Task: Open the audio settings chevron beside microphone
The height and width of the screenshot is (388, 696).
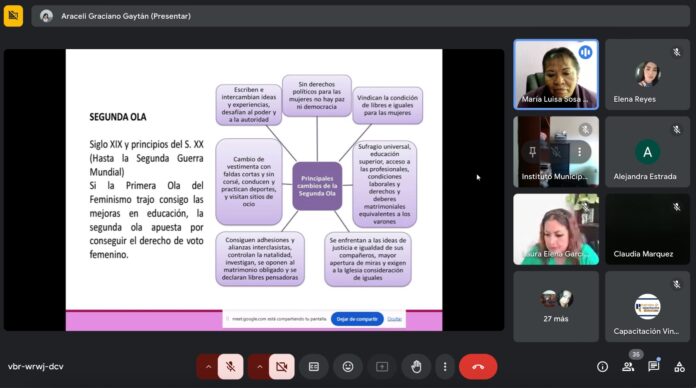Action: click(208, 367)
